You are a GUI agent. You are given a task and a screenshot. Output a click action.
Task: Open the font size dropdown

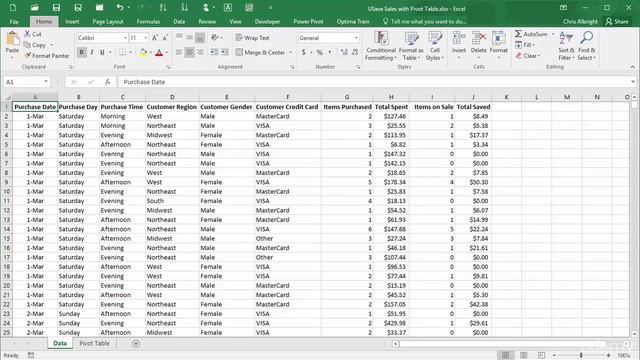coord(145,38)
